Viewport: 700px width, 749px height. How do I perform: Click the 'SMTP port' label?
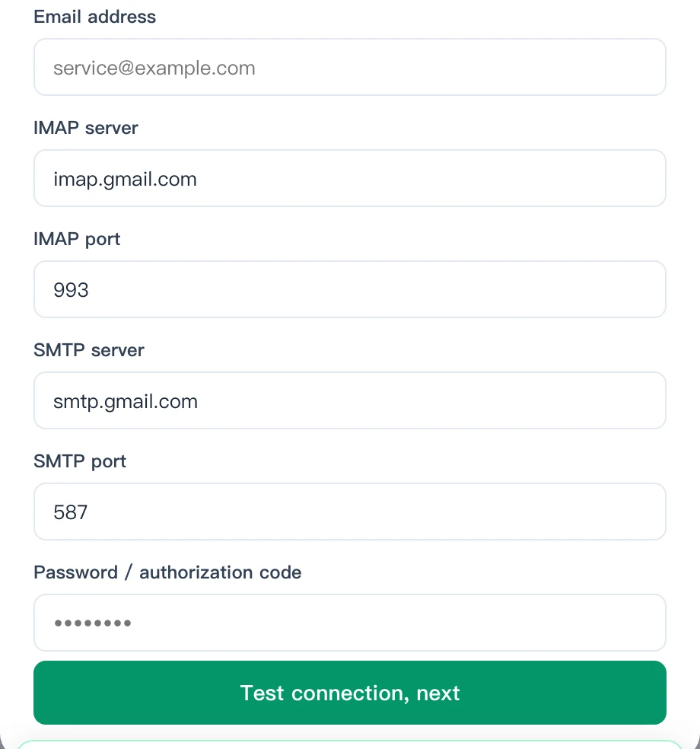(x=80, y=461)
